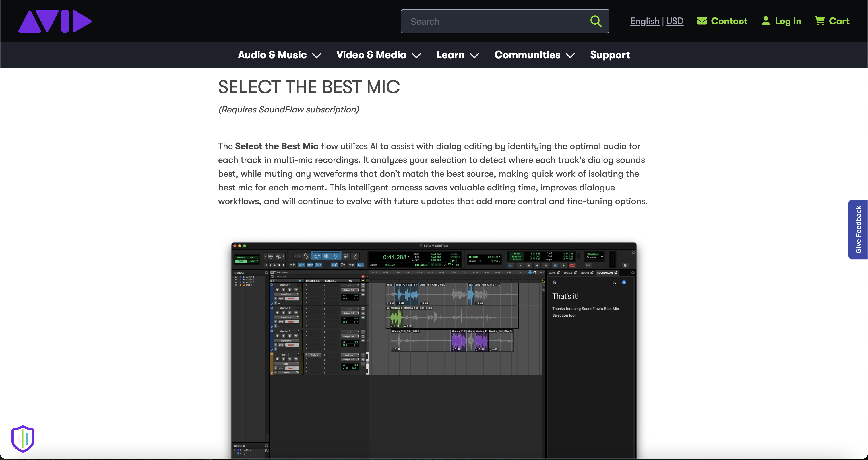Open the shopping Cart
This screenshot has height=460, width=868.
(x=832, y=21)
